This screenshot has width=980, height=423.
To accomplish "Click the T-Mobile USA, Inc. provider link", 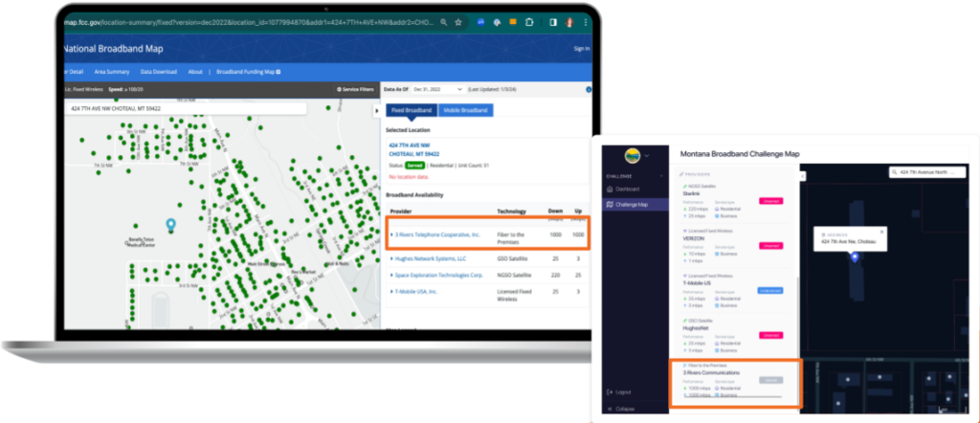I will 416,291.
